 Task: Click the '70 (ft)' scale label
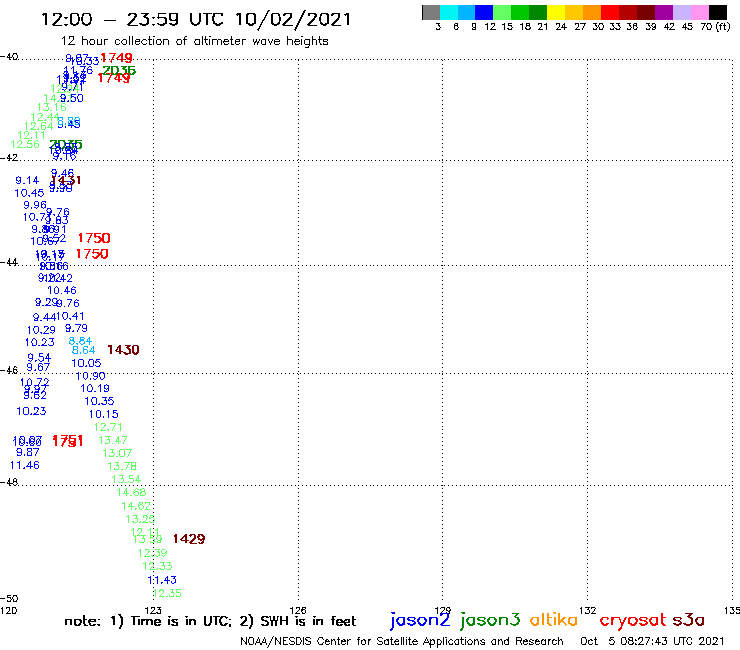(715, 27)
